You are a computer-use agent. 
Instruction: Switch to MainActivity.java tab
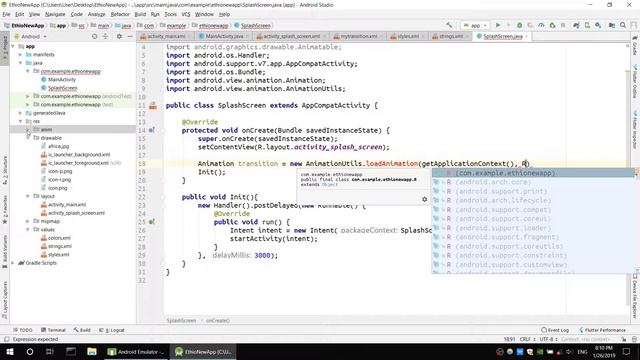tap(224, 36)
